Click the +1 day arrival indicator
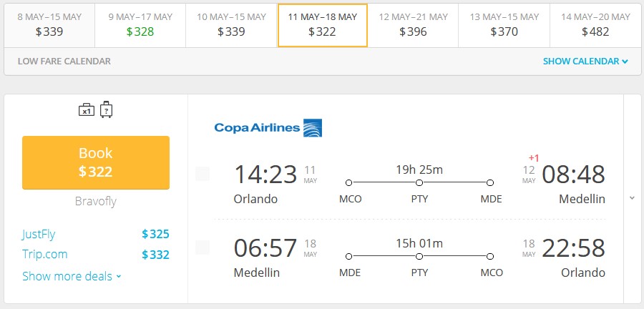Image resolution: width=644 pixels, height=309 pixels. pos(534,158)
